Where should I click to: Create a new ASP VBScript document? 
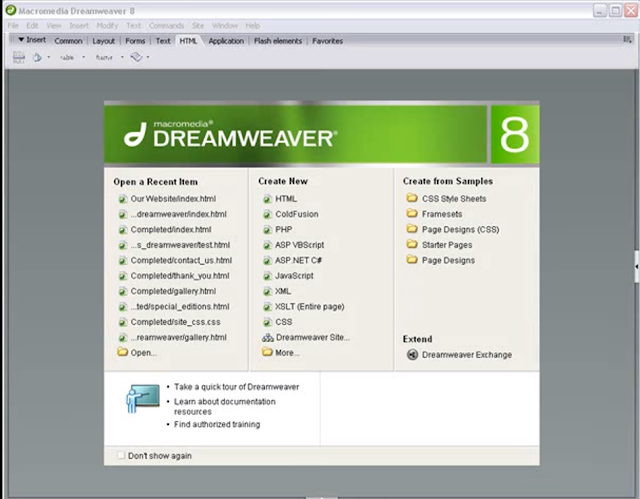click(300, 245)
